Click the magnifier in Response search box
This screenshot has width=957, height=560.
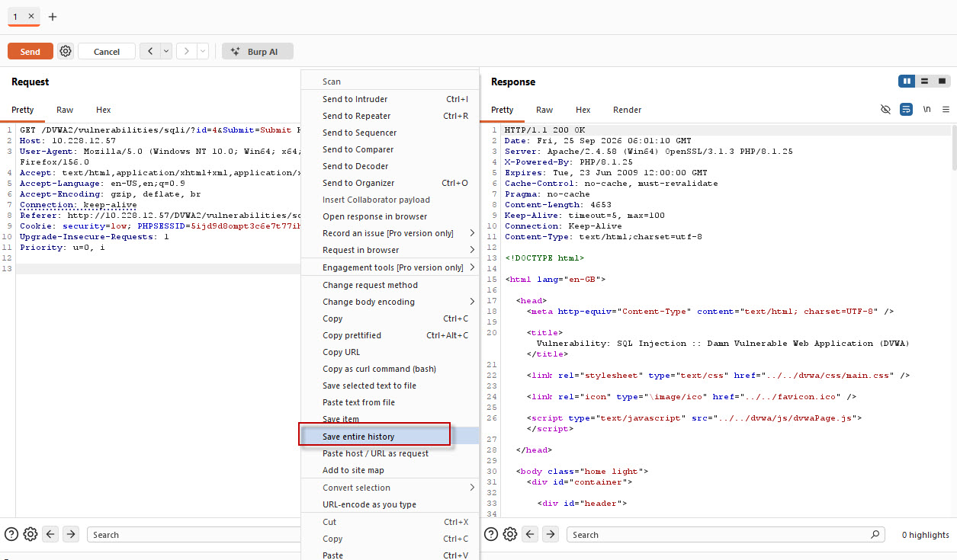[875, 534]
